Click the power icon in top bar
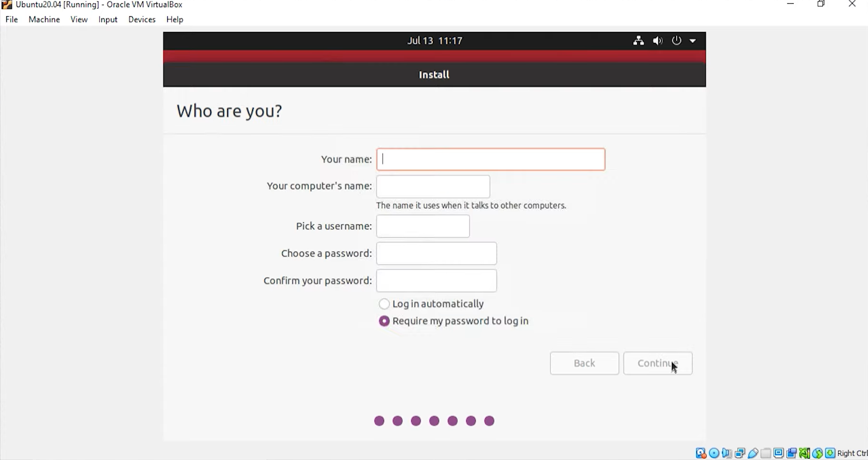868x460 pixels. (676, 41)
